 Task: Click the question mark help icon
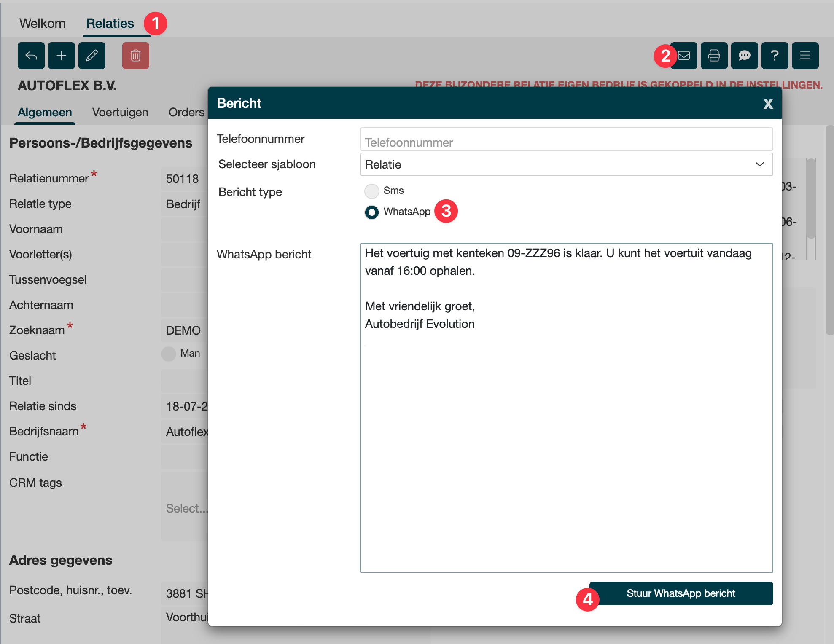tap(775, 56)
